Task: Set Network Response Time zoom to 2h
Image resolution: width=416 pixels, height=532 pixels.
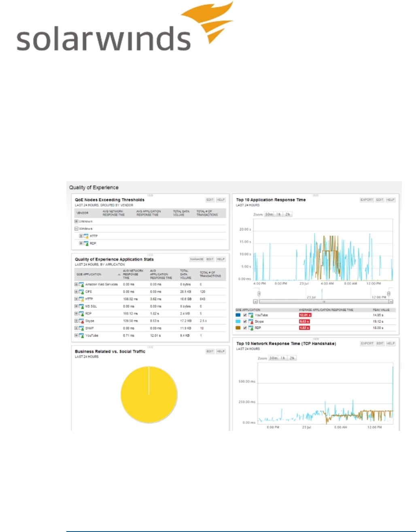Action: [292, 358]
